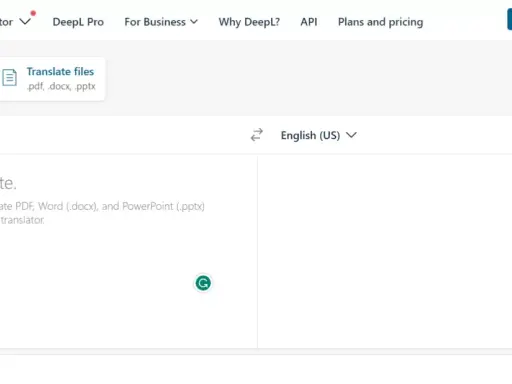Swap source and target languages
512x384 pixels.
click(x=257, y=135)
